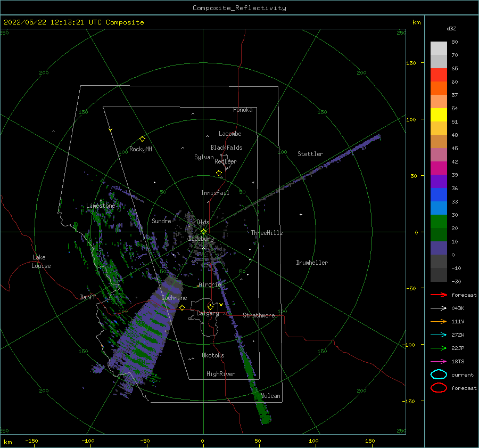This screenshot has width=479, height=448.
Task: Click the white 04DK arrow in legend
Action: (x=439, y=308)
